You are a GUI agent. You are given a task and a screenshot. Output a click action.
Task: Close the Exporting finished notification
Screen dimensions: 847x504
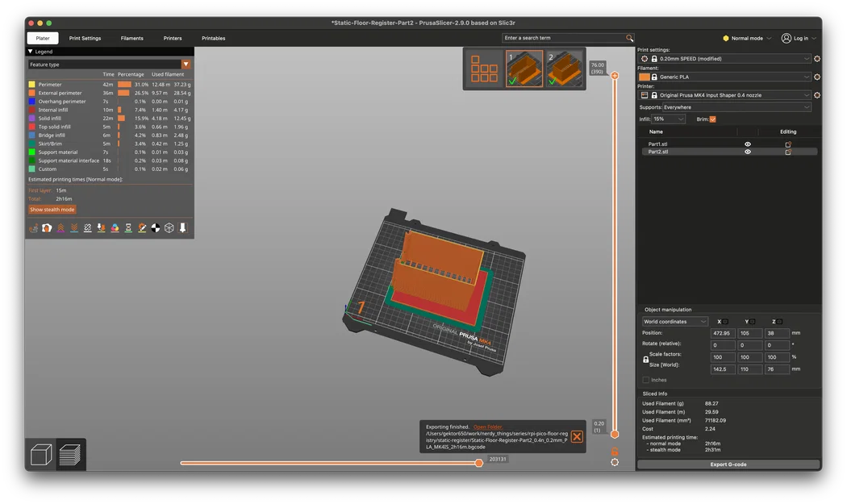tap(577, 436)
